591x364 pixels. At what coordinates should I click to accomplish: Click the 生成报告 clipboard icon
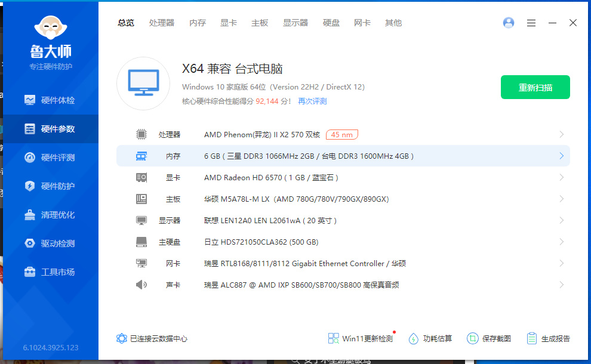pos(532,339)
